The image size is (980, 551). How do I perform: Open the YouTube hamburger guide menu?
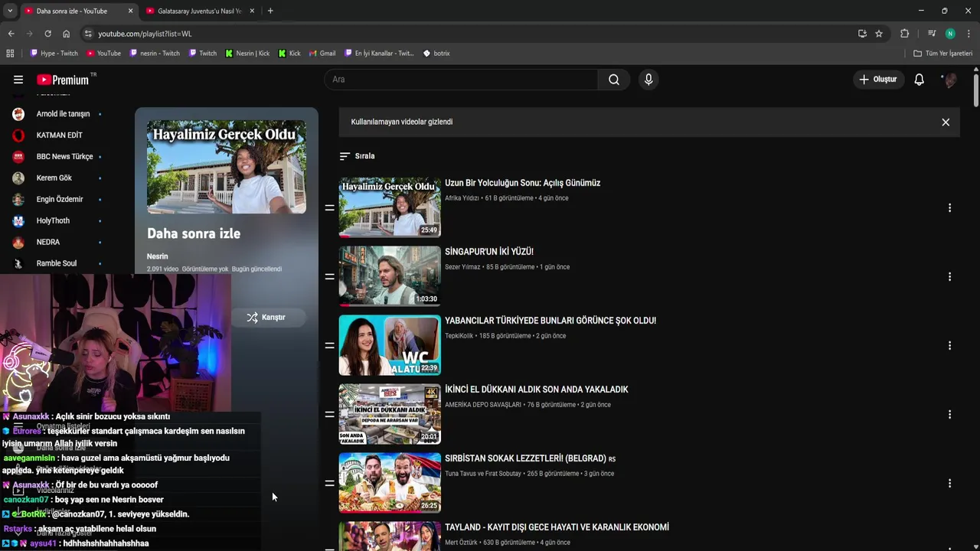[x=18, y=80]
